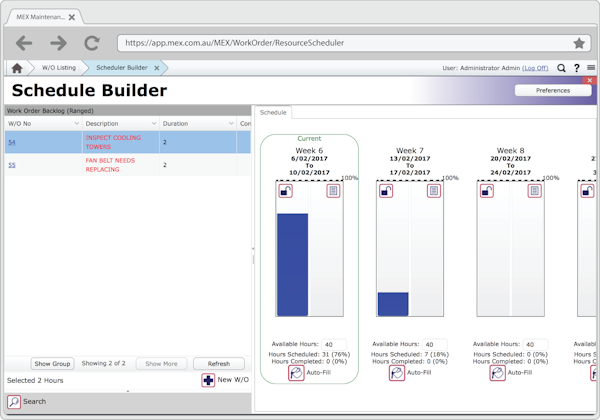Bookmark the page with the star icon

(x=579, y=43)
